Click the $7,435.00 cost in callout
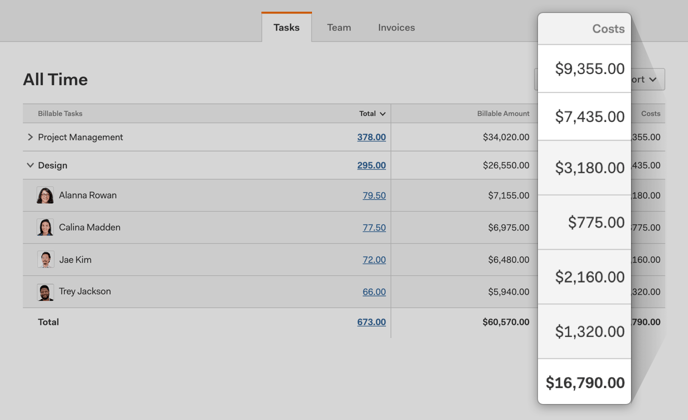The image size is (688, 420). coord(589,116)
